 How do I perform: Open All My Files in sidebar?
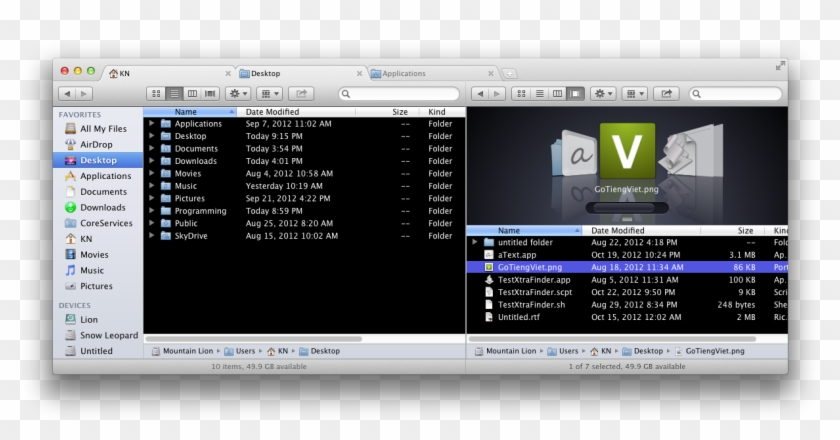[x=102, y=128]
